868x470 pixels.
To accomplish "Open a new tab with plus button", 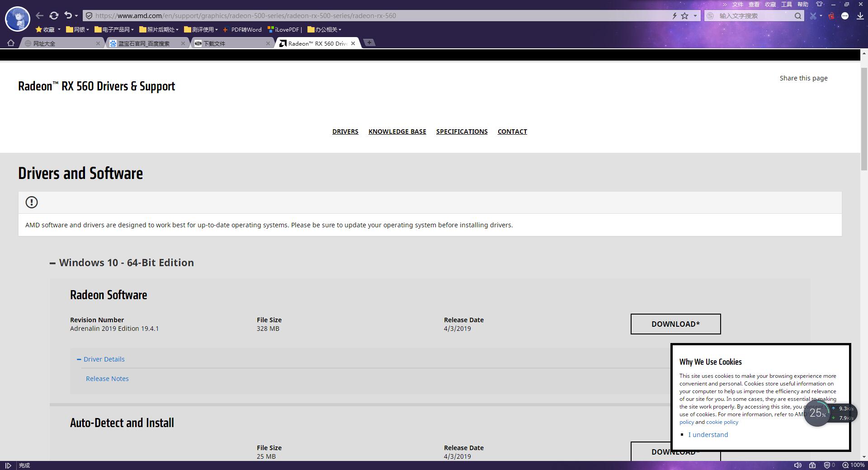I will coord(369,42).
